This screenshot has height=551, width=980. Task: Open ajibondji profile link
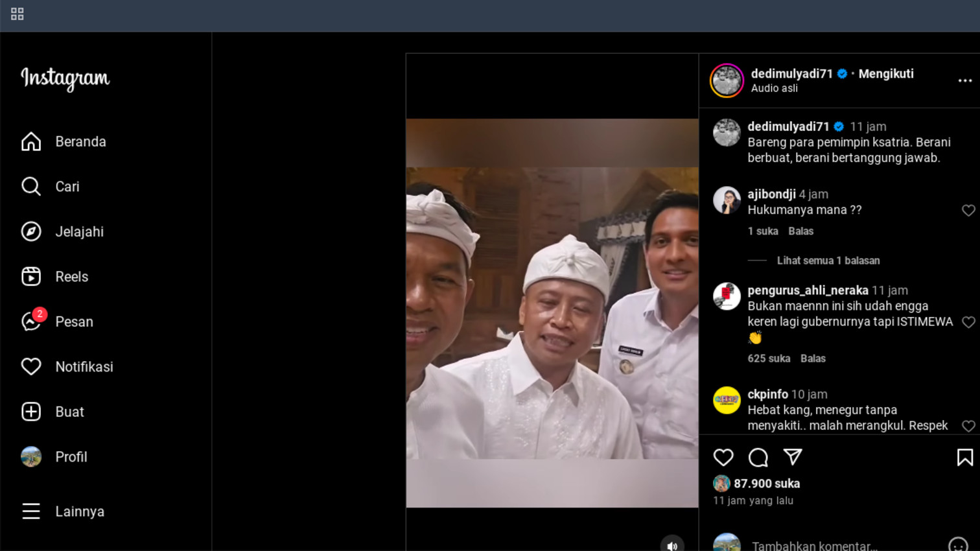[x=771, y=194]
